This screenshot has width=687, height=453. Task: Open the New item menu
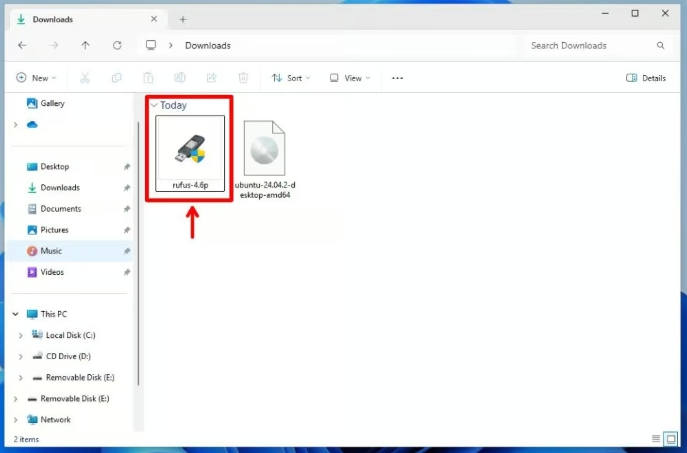click(x=36, y=78)
